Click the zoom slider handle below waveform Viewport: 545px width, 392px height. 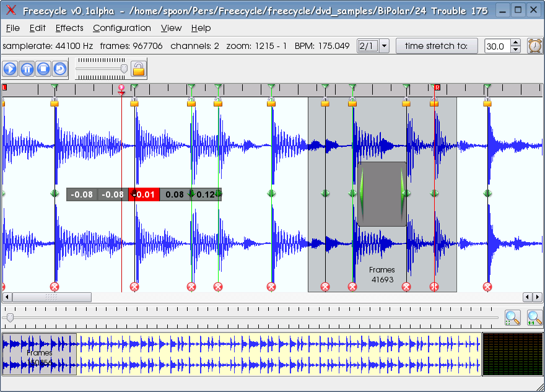(9, 318)
